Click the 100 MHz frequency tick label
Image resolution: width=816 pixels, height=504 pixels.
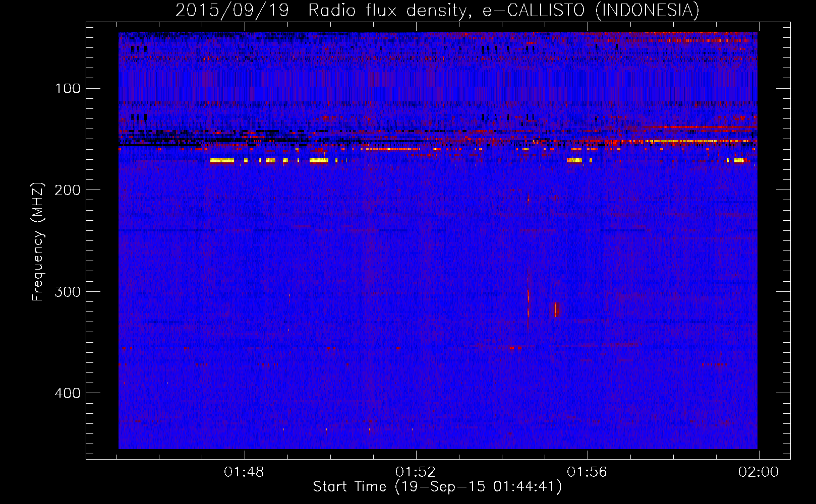point(68,89)
